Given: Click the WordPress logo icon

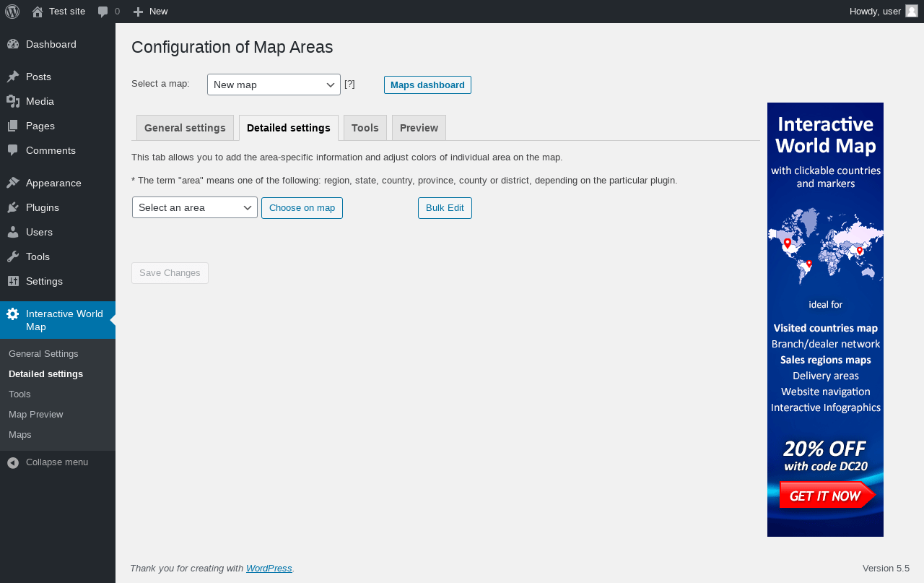Looking at the screenshot, I should 12,12.
